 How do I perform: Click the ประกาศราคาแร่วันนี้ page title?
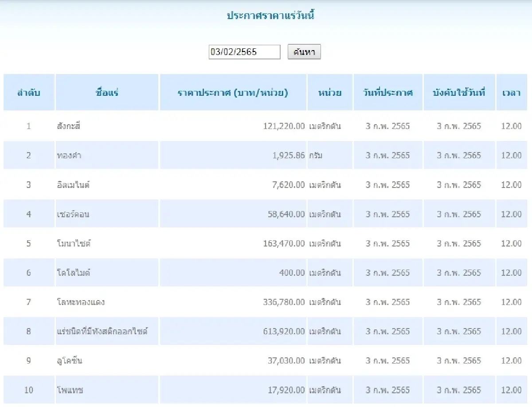click(x=270, y=16)
